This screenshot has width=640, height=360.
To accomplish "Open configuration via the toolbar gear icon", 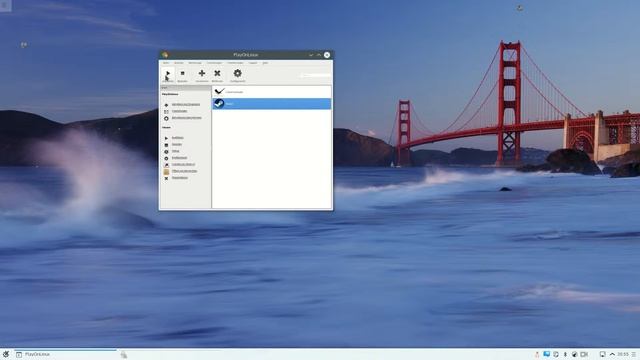I will [x=238, y=75].
